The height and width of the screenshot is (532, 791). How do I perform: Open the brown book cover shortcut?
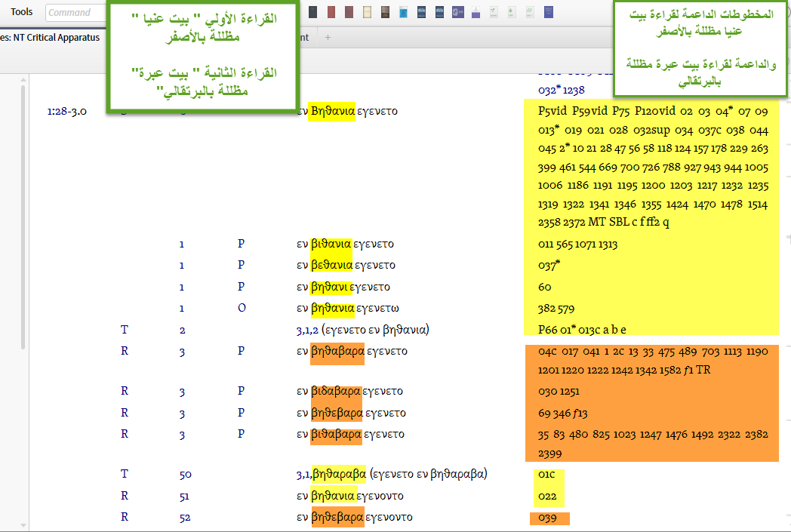(385, 12)
